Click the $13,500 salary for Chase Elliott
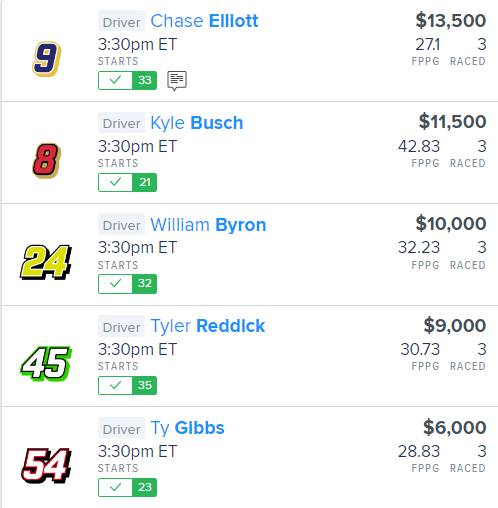Screen dimensions: 498x508 pos(451,21)
